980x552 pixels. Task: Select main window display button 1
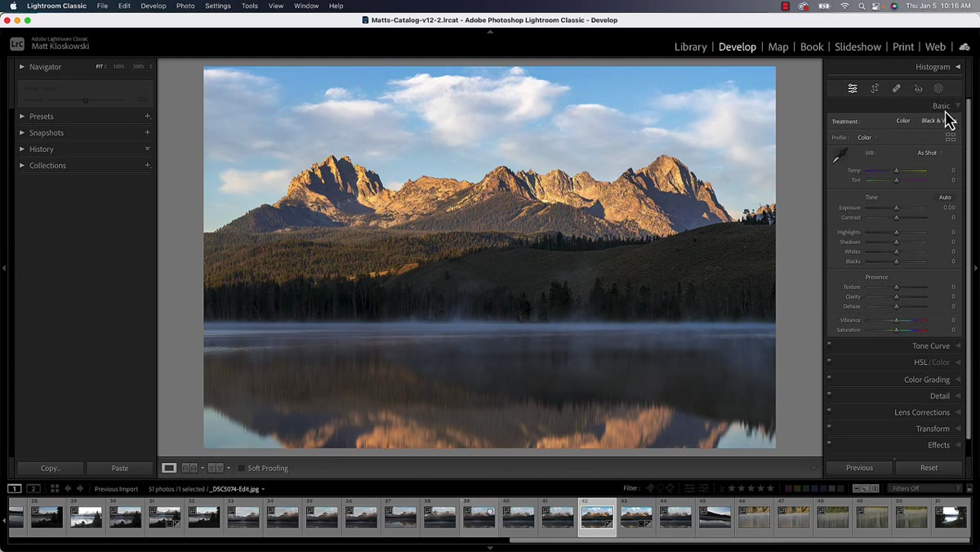[15, 488]
